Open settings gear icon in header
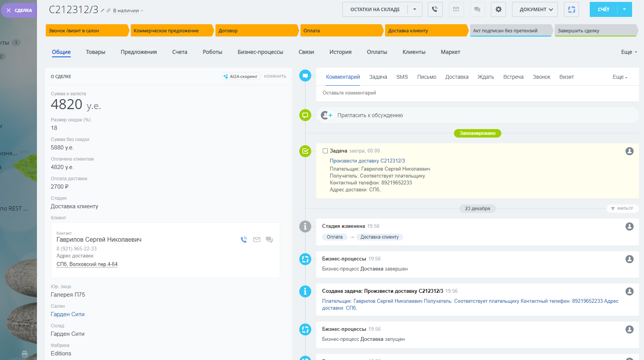Screen dimensions: 644x360 498,9
